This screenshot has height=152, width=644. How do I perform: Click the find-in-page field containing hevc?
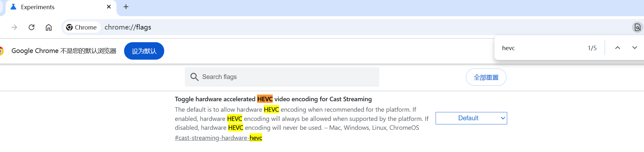(x=541, y=48)
